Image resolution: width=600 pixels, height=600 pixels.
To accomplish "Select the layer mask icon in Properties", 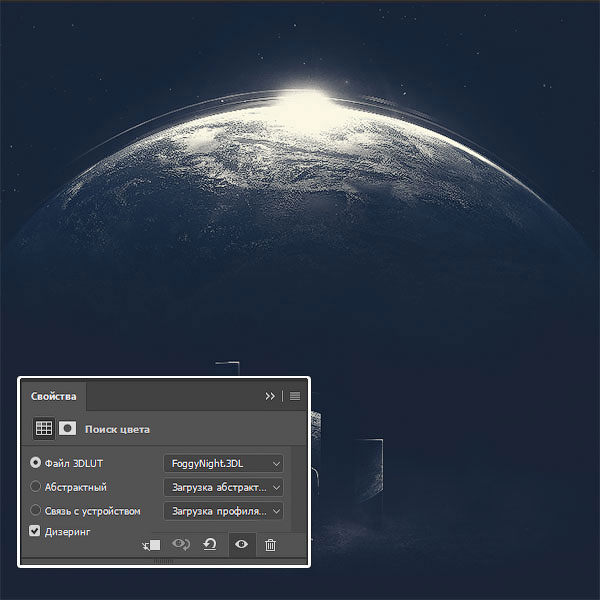I will pos(67,429).
